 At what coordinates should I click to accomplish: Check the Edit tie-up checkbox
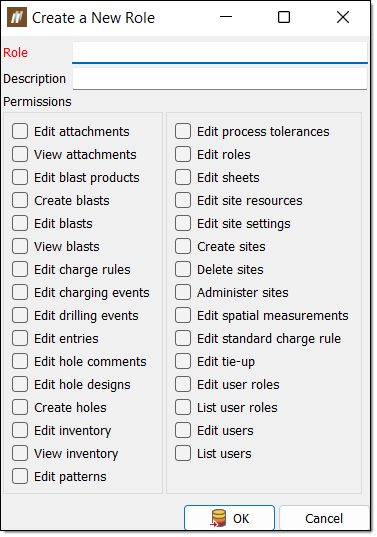click(183, 361)
